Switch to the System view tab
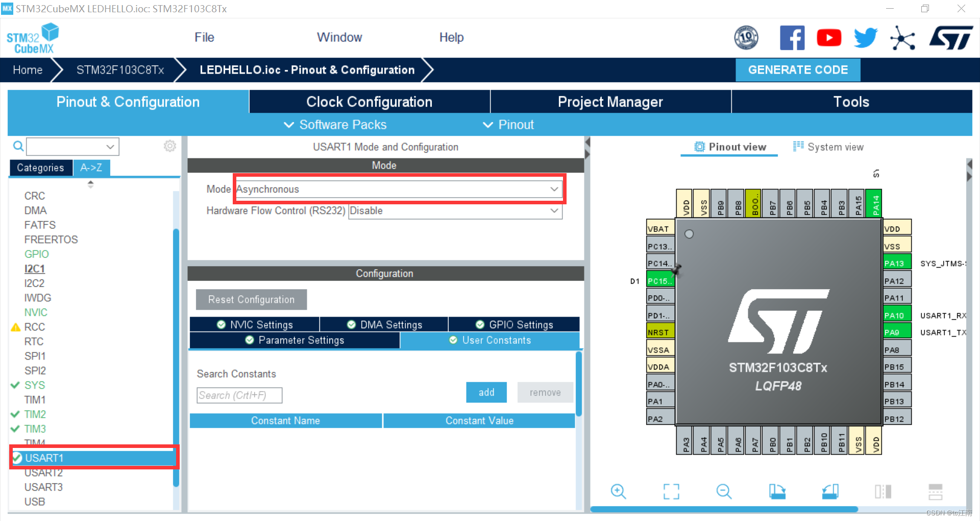Screen dimensions: 980x521 click(828, 147)
